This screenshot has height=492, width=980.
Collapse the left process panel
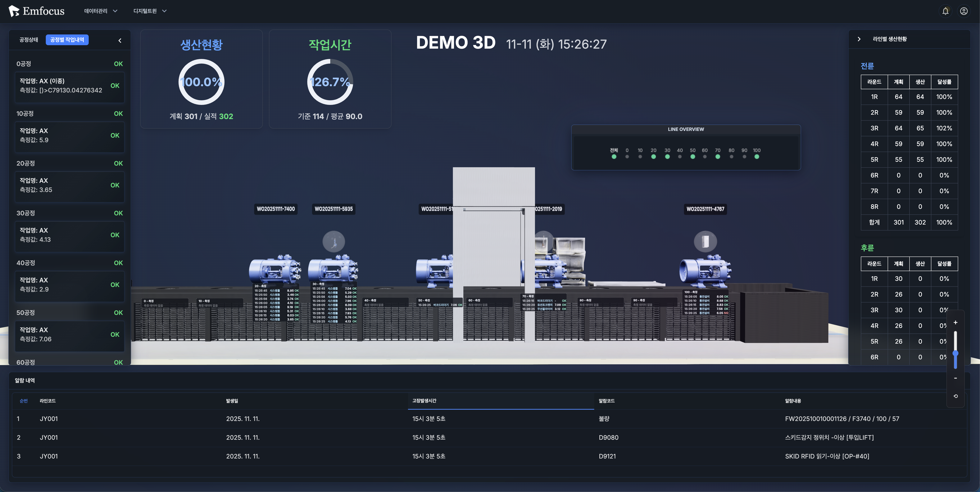point(120,40)
